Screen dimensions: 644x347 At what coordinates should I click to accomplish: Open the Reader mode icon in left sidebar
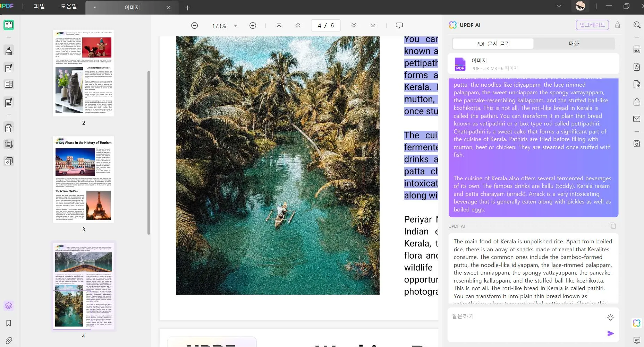(x=9, y=25)
